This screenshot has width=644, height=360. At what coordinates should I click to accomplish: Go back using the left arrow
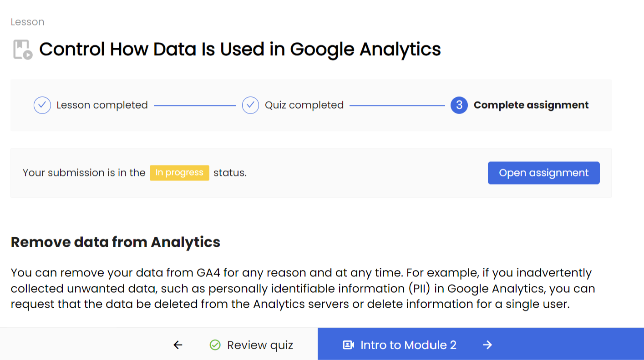coord(178,345)
